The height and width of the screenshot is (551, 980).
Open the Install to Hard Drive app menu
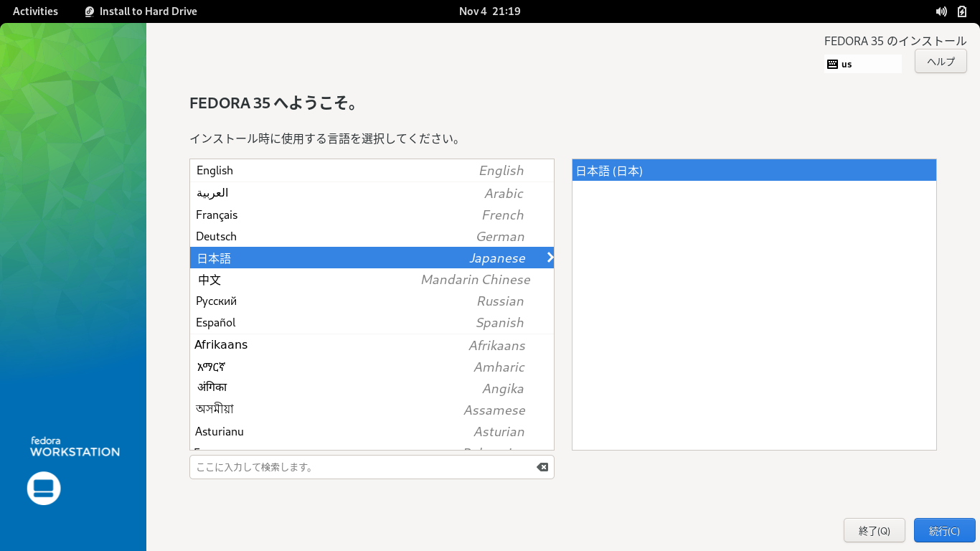point(141,11)
